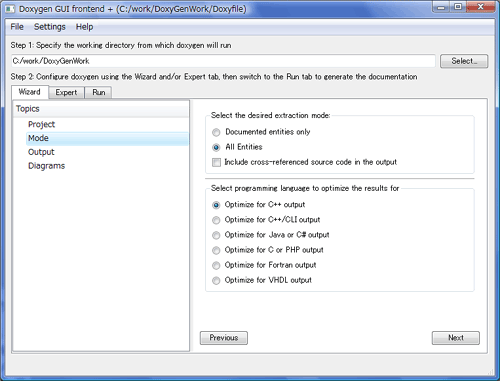Open the Settings menu

coord(50,27)
